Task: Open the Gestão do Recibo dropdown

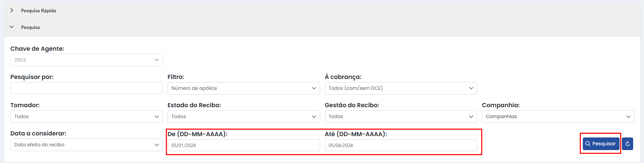Action: click(x=401, y=116)
